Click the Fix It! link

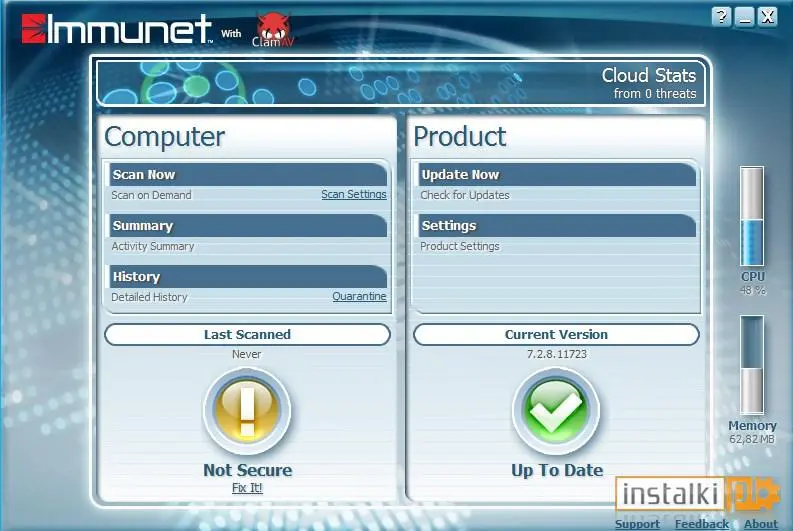pos(247,488)
